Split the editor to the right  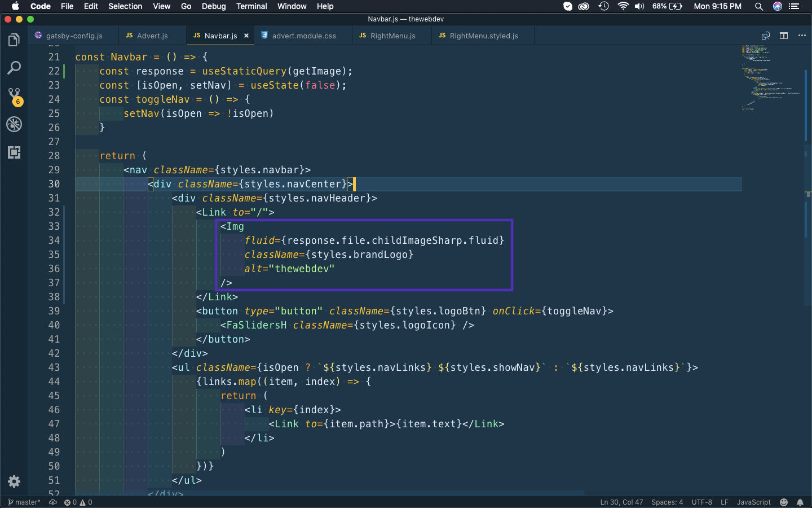click(x=784, y=36)
